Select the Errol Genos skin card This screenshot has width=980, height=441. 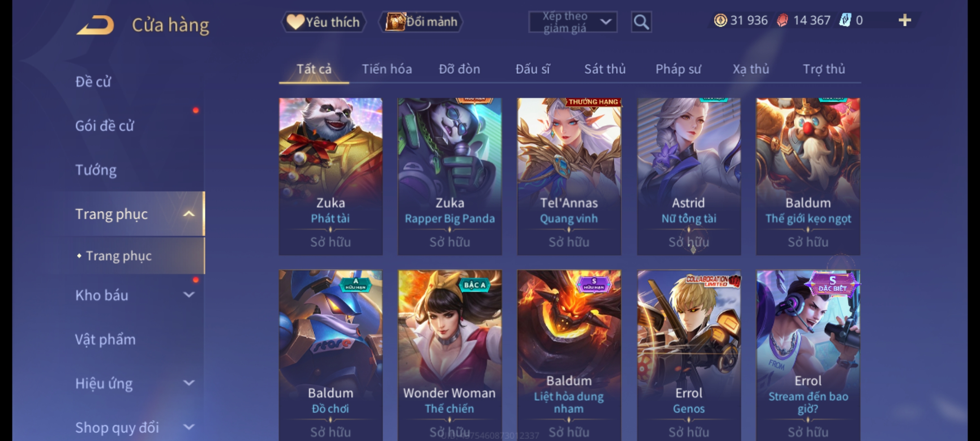[x=689, y=355]
